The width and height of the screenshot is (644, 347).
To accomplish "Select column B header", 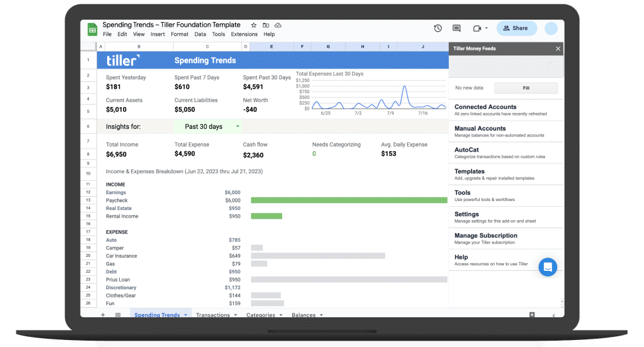I will 139,46.
